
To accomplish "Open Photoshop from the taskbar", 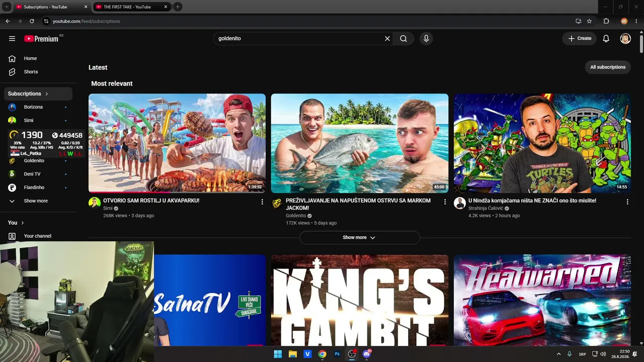I will coord(337,354).
